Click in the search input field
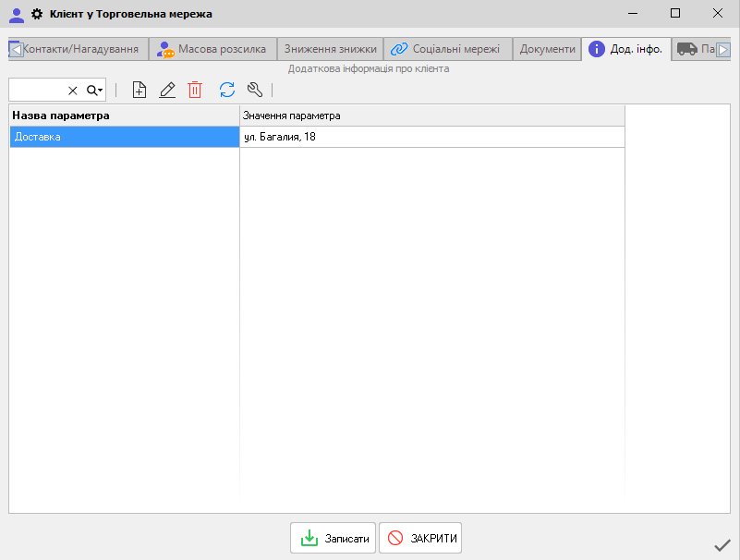This screenshot has height=560, width=740. pos(37,90)
